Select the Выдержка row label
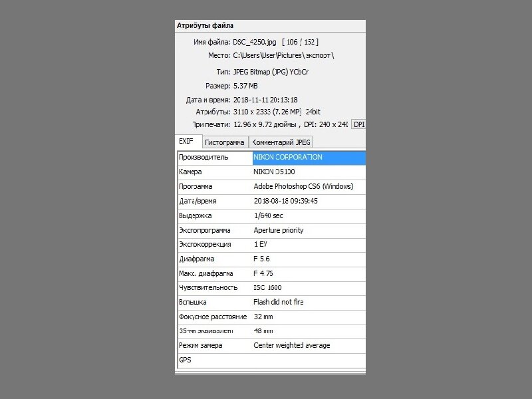This screenshot has width=532, height=399. (x=196, y=215)
